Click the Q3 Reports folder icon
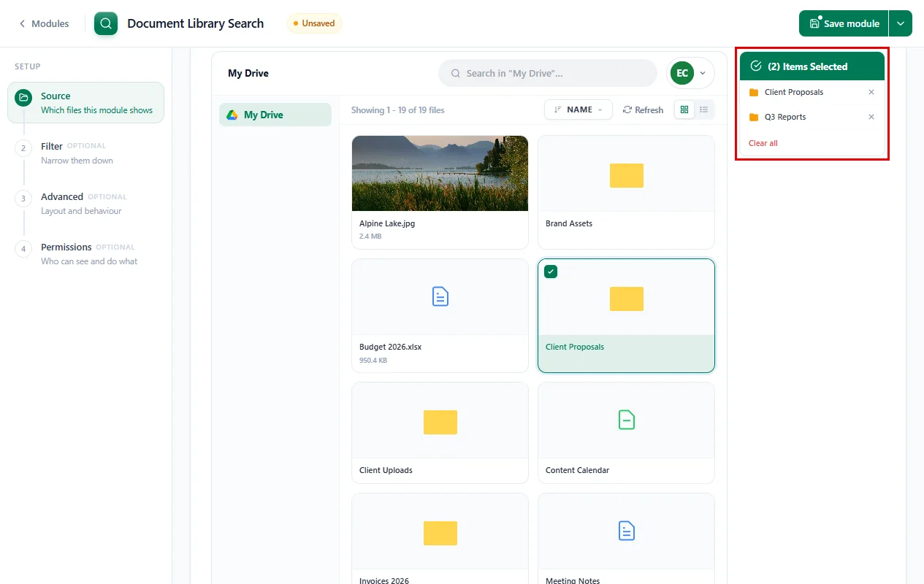Viewport: 924px width, 584px height. 754,117
